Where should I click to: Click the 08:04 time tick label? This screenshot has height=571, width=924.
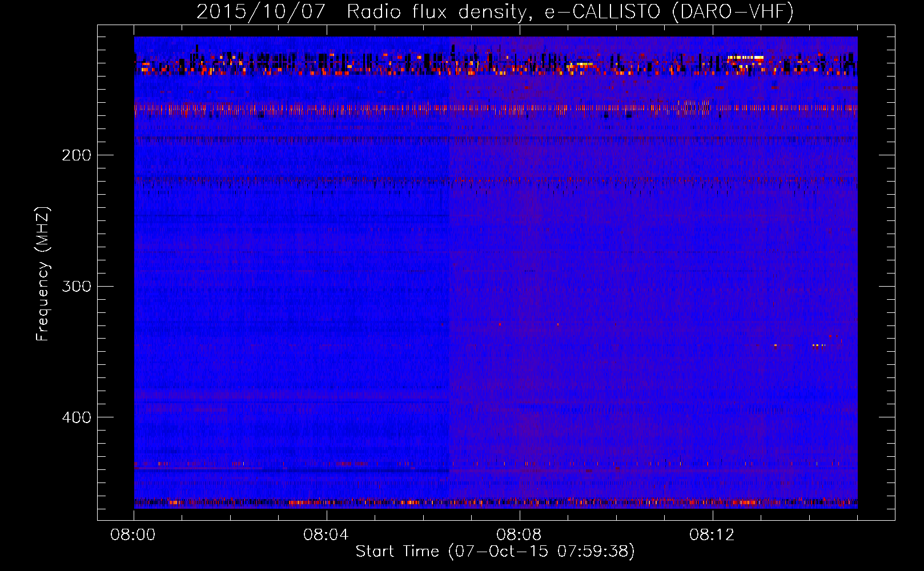coord(326,535)
